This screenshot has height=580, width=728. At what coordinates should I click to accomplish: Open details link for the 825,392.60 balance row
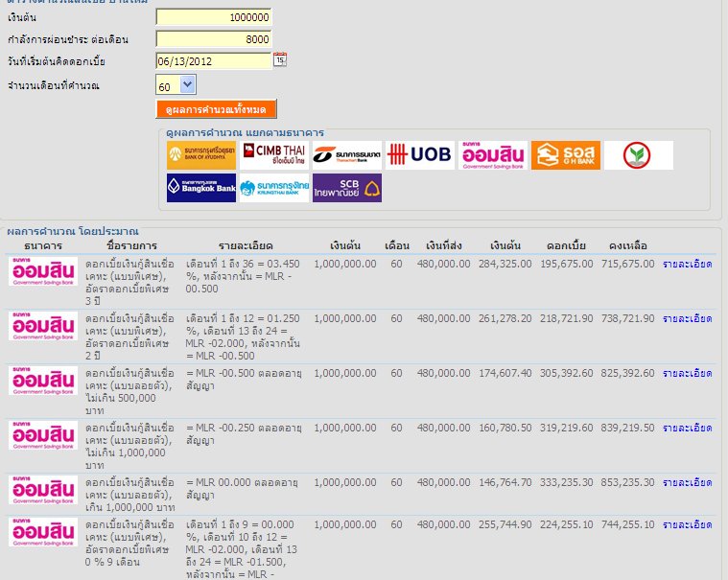[x=687, y=374]
